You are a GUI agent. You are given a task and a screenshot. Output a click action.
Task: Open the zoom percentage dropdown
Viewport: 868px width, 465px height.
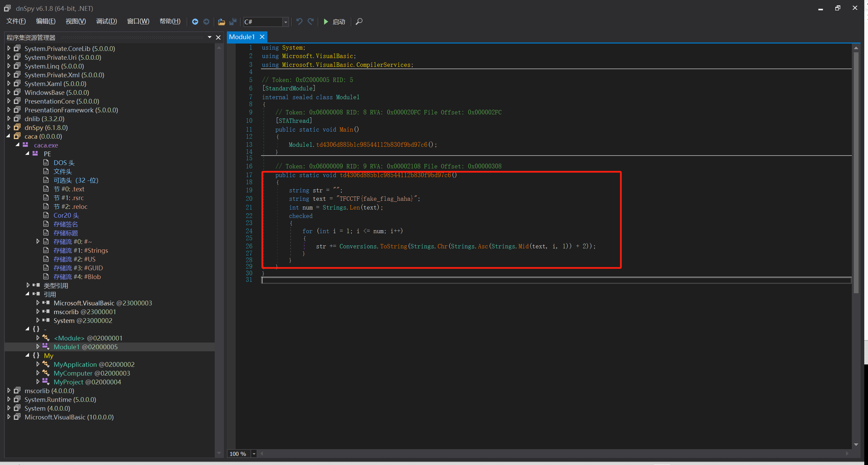coord(254,454)
